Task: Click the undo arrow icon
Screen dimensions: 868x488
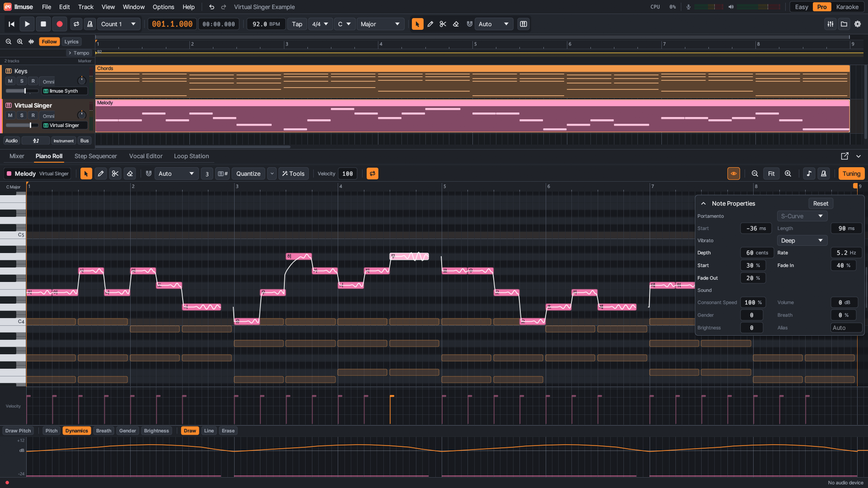Action: coord(212,7)
